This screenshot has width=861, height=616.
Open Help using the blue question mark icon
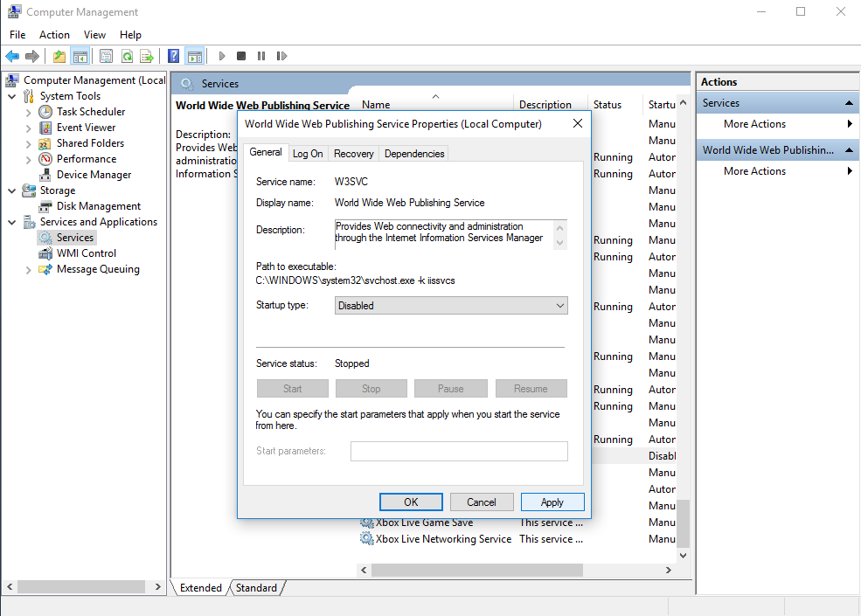173,55
